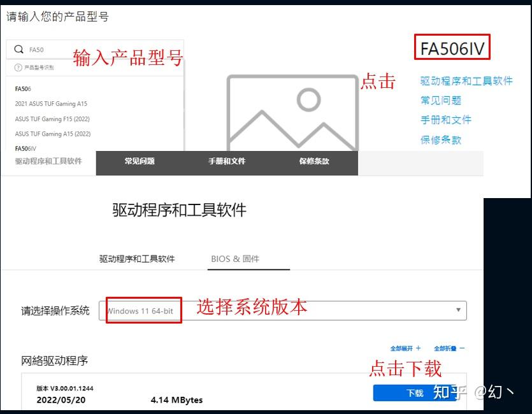
Task: Switch to 手册和文件 tab in dark bar
Action: coord(227,161)
